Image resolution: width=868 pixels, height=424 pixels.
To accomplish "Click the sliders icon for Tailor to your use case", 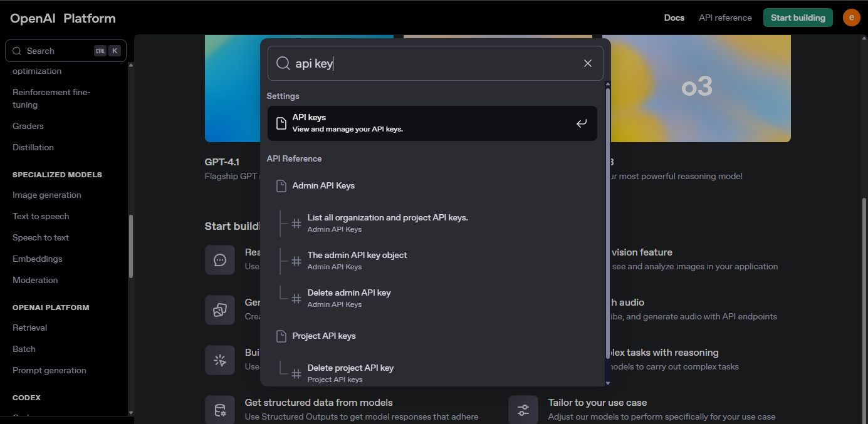I will [x=523, y=410].
